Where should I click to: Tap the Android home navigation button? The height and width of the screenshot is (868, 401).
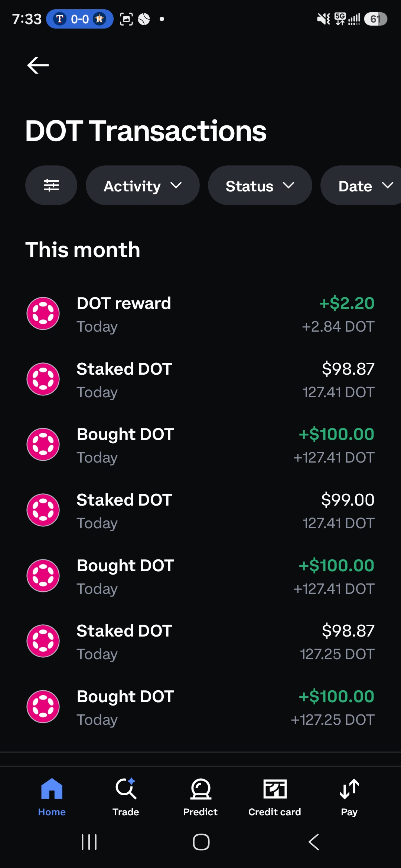tap(201, 842)
